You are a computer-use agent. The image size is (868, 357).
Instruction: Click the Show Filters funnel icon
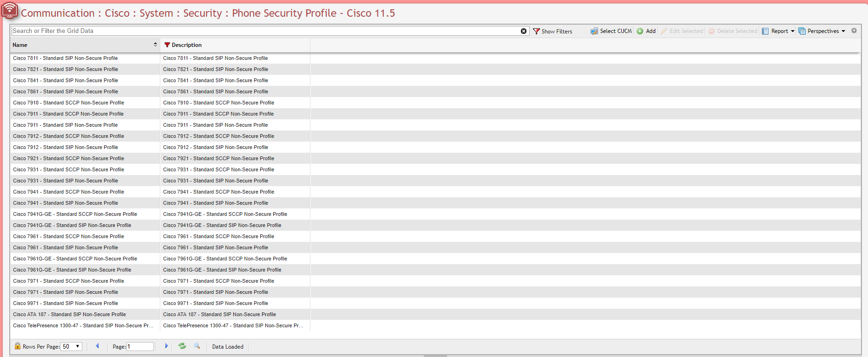pyautogui.click(x=536, y=31)
